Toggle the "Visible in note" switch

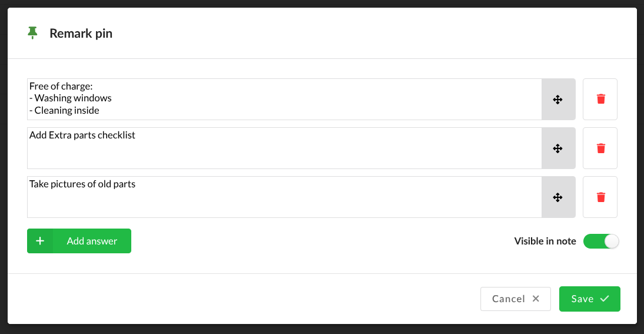click(x=601, y=241)
